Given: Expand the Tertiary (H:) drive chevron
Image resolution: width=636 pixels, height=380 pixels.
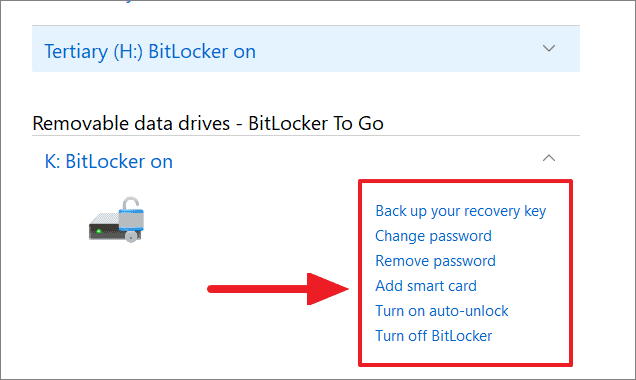Looking at the screenshot, I should click(549, 48).
